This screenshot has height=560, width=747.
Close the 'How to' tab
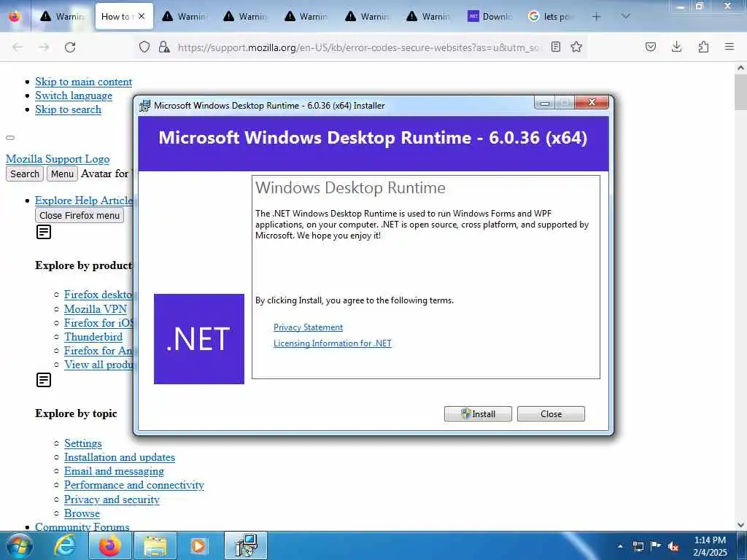142,16
